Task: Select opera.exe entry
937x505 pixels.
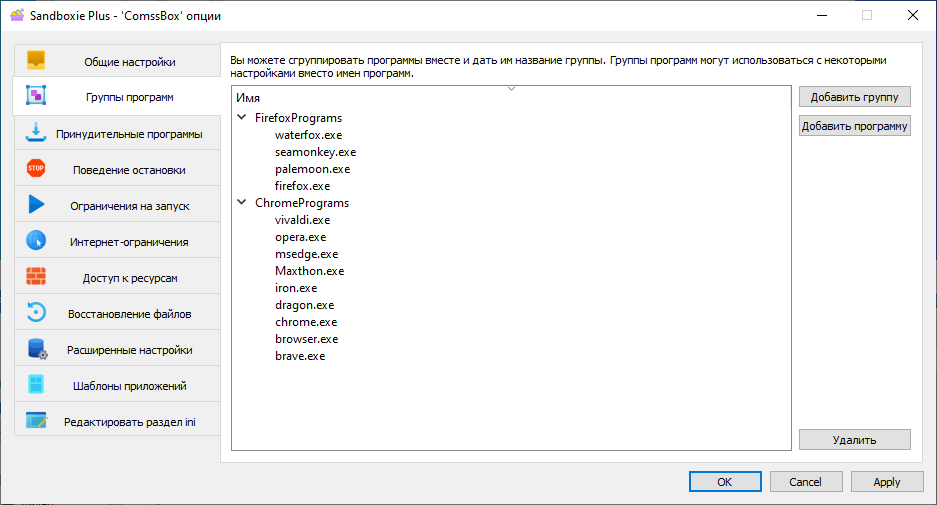Action: click(x=301, y=237)
